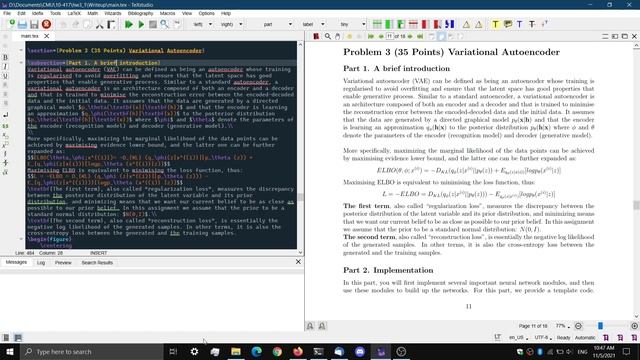Zoom in PDF with the plus button
Viewport: 640px width, 360px height.
click(634, 326)
